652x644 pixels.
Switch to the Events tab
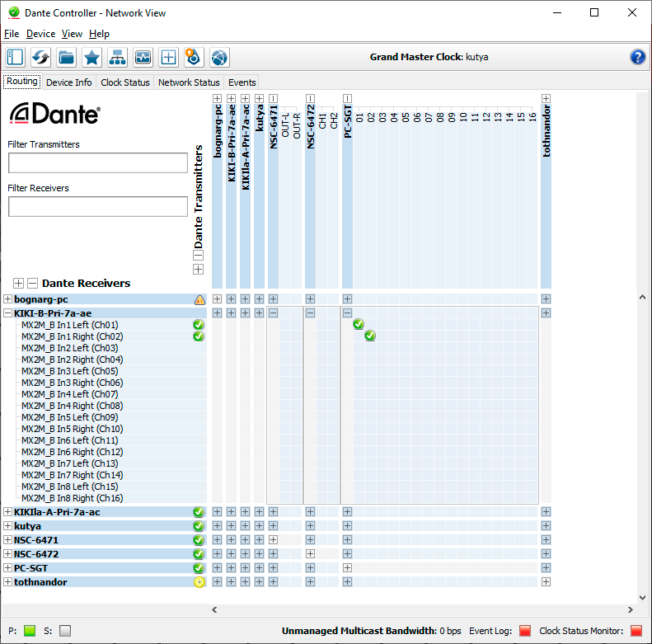242,82
